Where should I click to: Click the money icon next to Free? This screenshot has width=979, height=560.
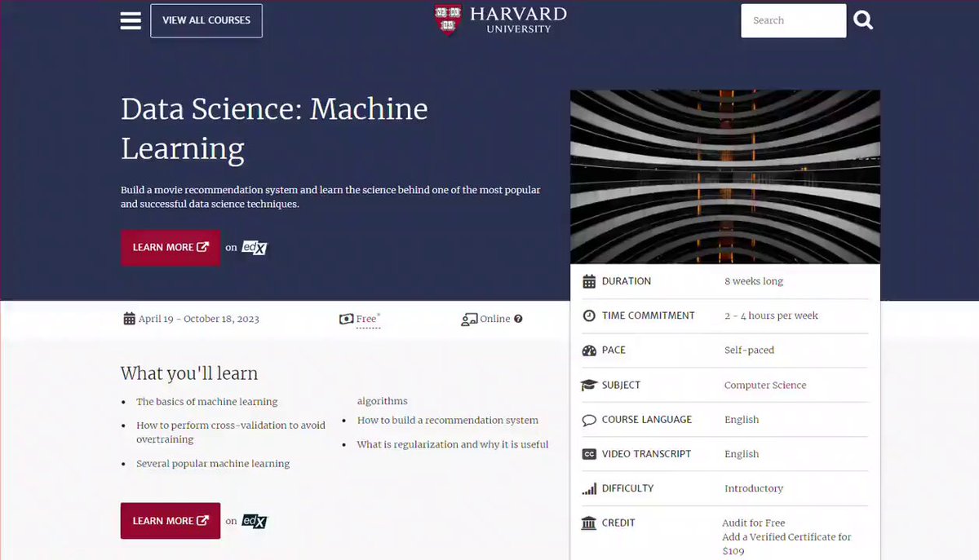[x=346, y=319]
